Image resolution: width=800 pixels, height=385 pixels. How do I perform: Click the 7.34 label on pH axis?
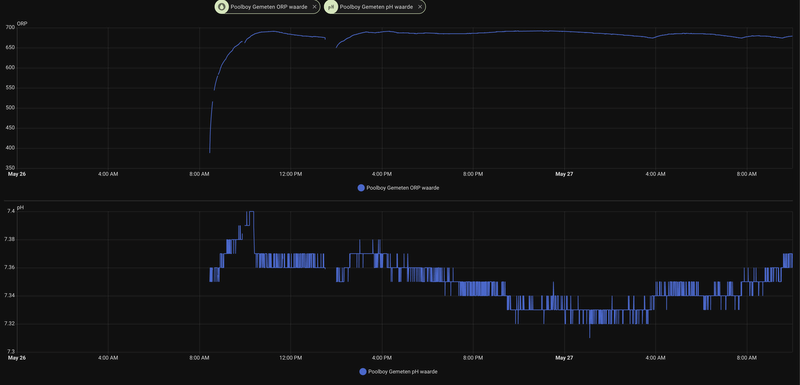pos(9,295)
